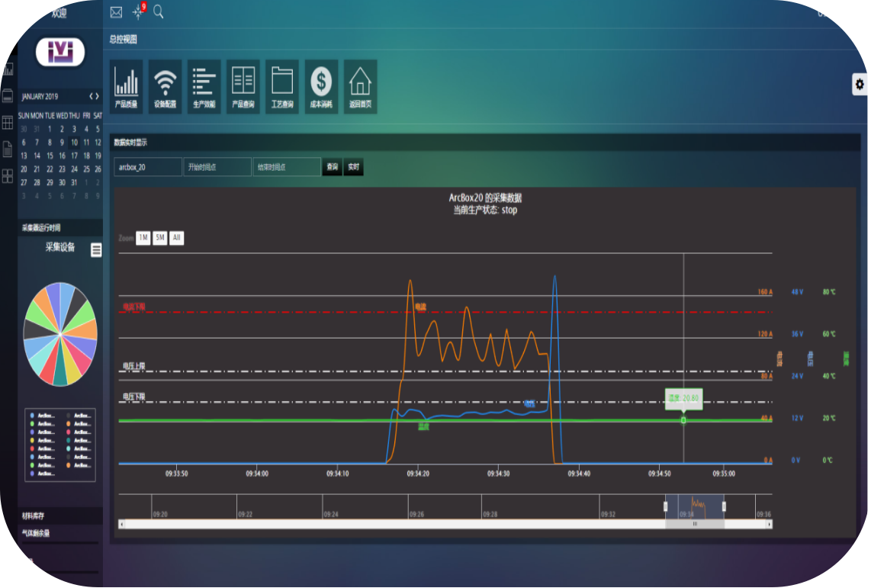Click the 实时 real-time button
This screenshot has width=871, height=588.
click(x=353, y=167)
